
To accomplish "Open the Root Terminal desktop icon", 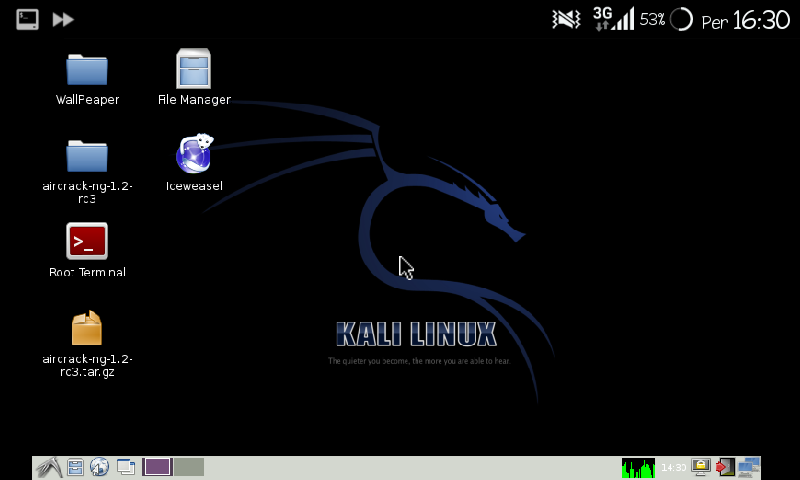I will tap(87, 241).
